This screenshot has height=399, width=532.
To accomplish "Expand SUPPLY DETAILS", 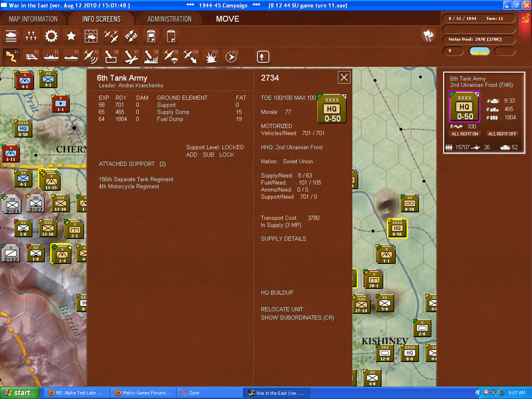I will point(283,239).
